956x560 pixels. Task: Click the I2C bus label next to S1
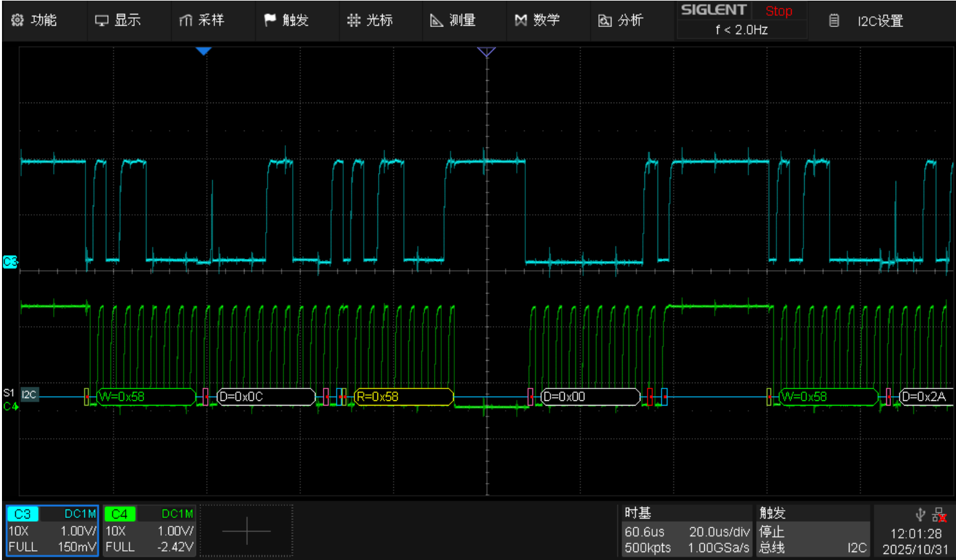pyautogui.click(x=29, y=394)
